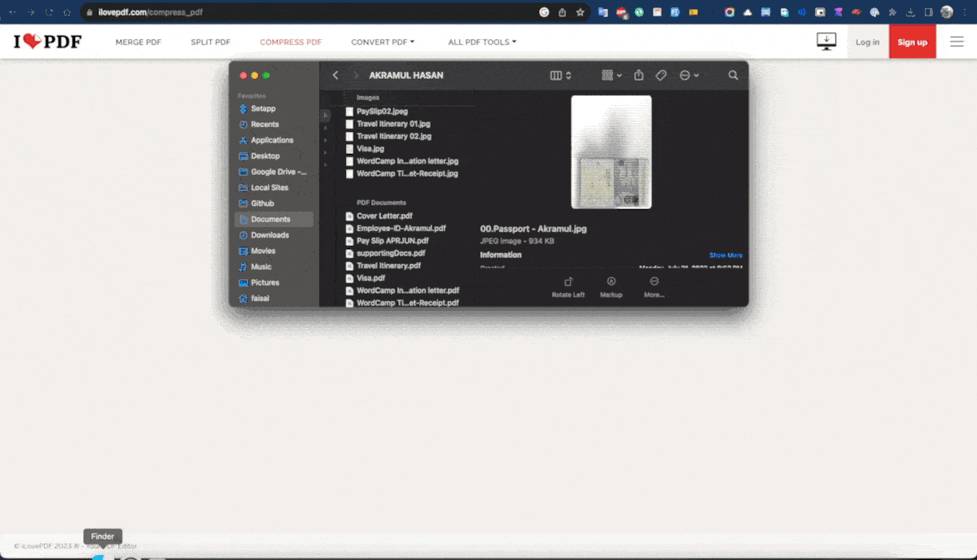Open Music in the Finder sidebar
This screenshot has height=560, width=977.
pyautogui.click(x=274, y=267)
